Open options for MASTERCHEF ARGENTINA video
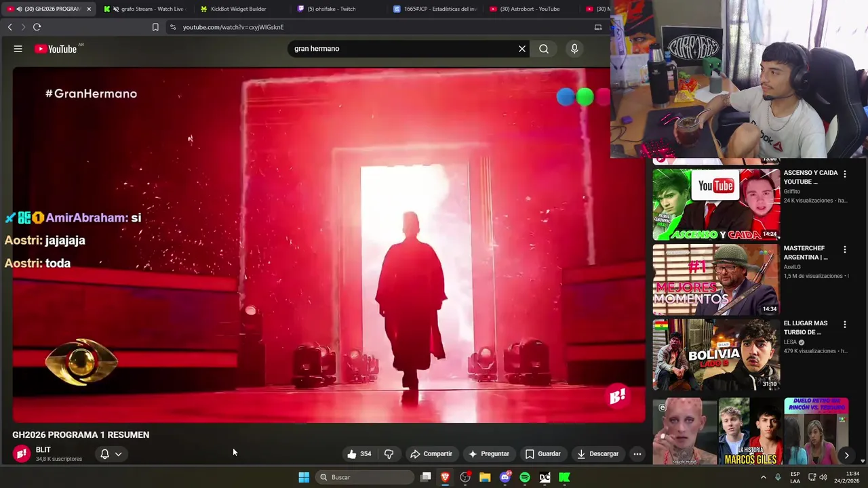 click(x=844, y=249)
